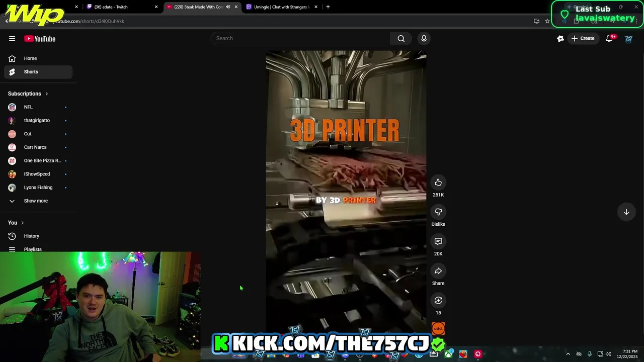Dislike the Short with thumbs down

tap(438, 212)
